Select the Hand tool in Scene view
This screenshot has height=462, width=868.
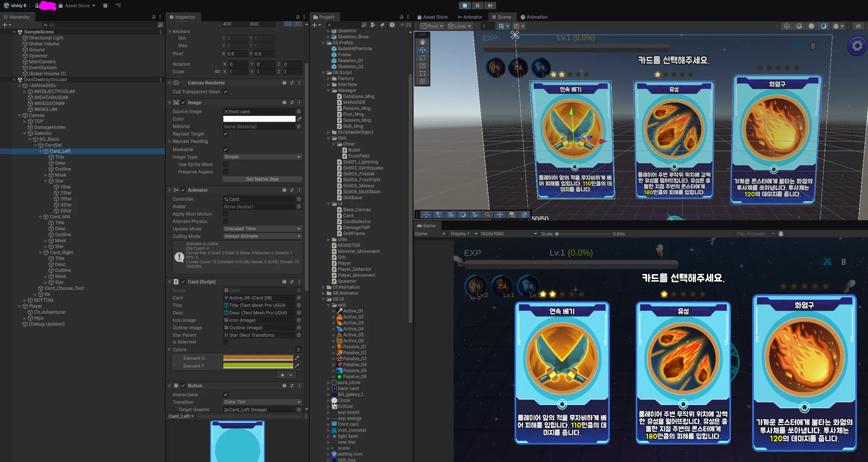(x=422, y=42)
